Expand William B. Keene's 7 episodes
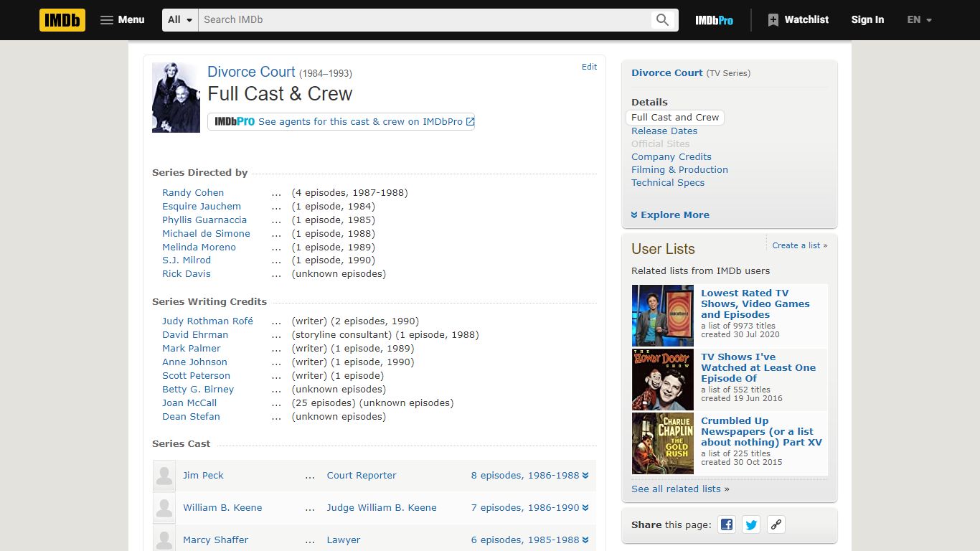The height and width of the screenshot is (551, 980). point(529,507)
